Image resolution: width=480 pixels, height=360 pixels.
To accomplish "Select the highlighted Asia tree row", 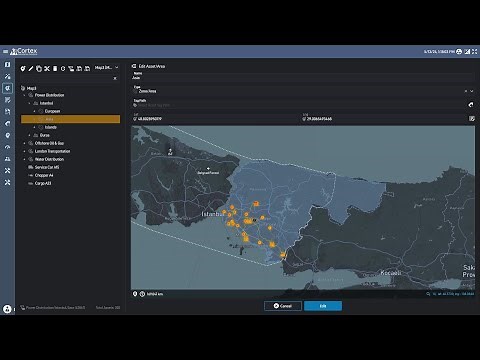I will coord(70,119).
